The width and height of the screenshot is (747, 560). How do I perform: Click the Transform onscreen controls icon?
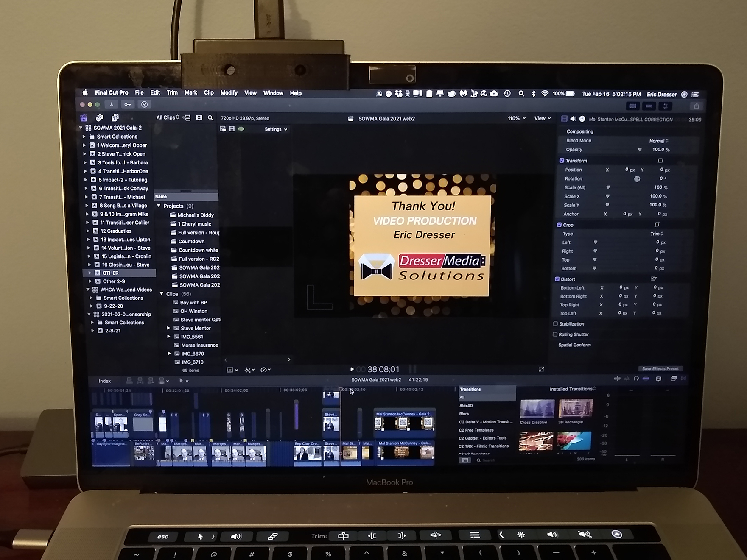[x=660, y=161]
